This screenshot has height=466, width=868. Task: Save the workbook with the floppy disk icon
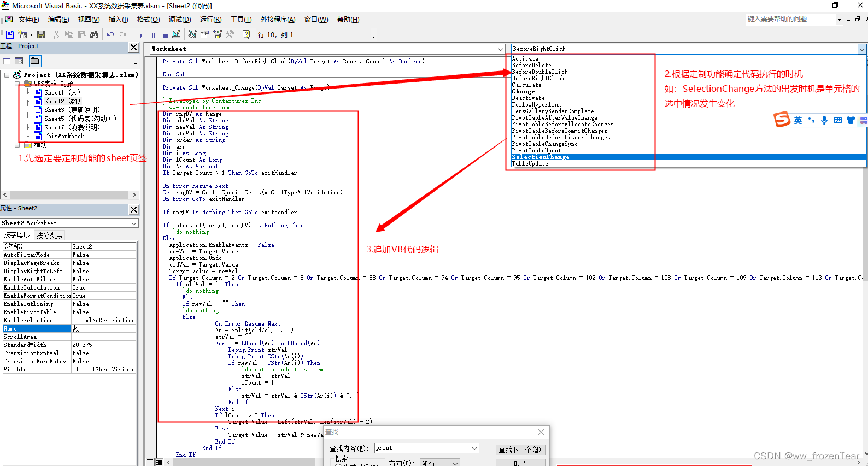click(x=41, y=34)
